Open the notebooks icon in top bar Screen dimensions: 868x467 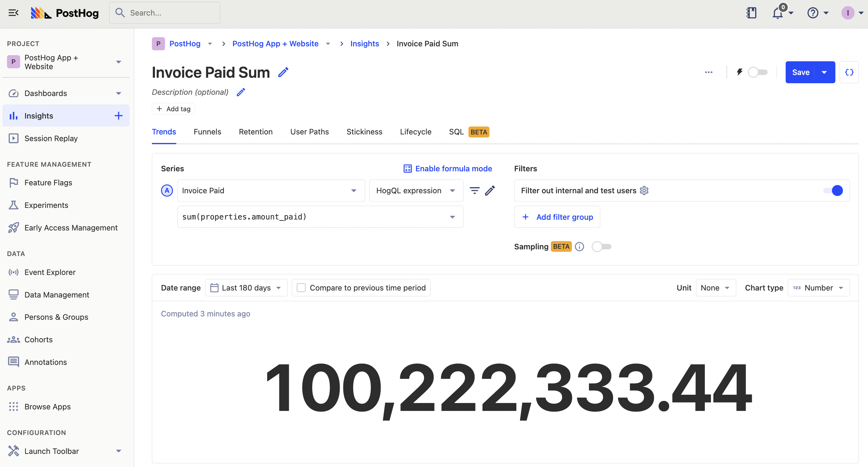coord(751,13)
